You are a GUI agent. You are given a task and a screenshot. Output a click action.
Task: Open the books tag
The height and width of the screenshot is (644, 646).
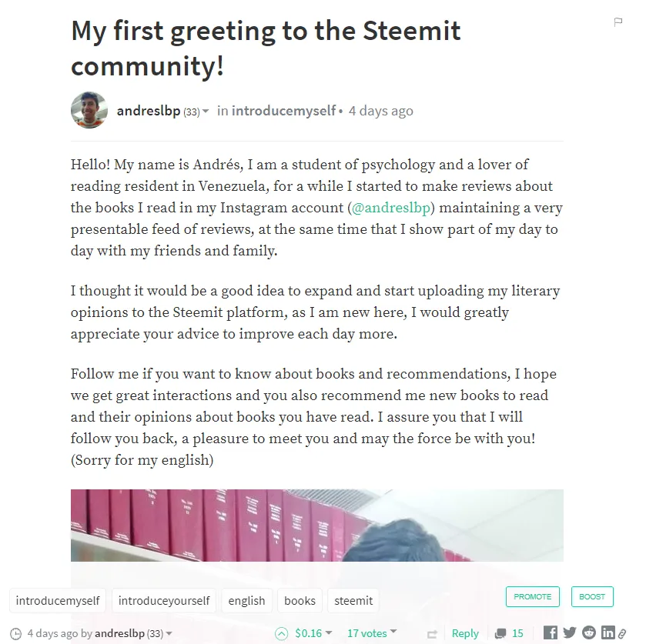click(300, 601)
